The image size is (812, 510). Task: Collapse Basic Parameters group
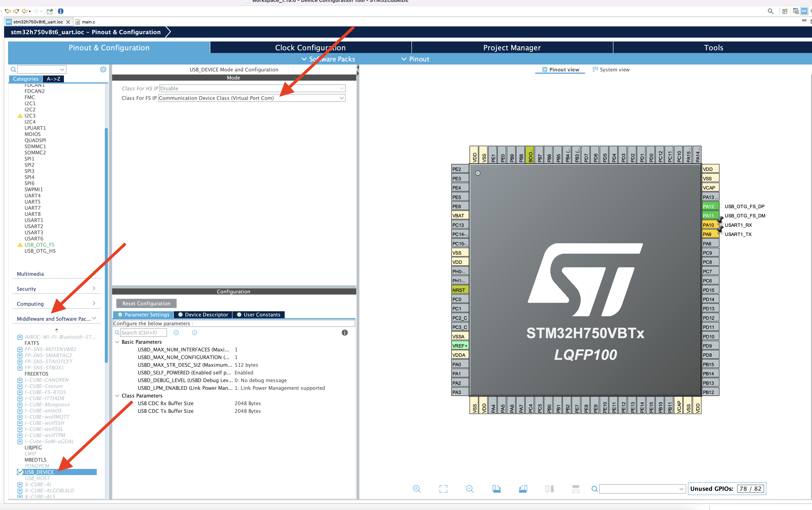117,342
